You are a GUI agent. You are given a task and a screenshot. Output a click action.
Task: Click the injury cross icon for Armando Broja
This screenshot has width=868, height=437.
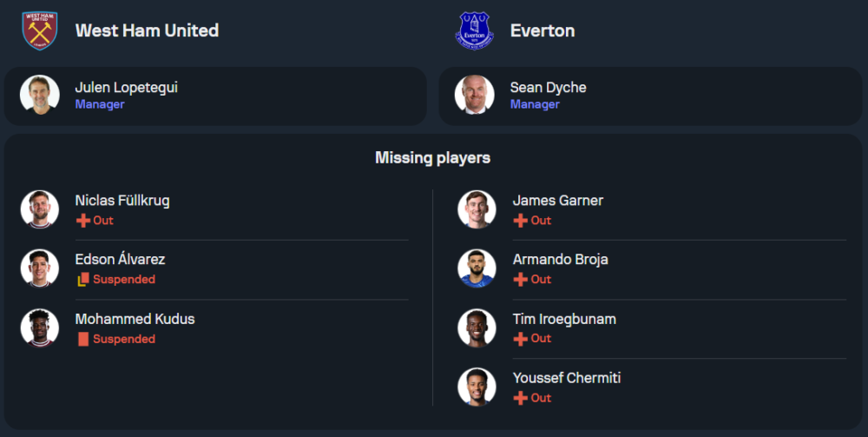(x=521, y=280)
